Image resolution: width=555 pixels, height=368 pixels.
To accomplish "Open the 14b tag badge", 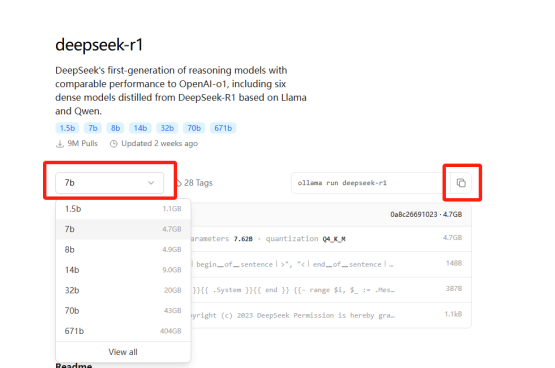I will pos(140,128).
